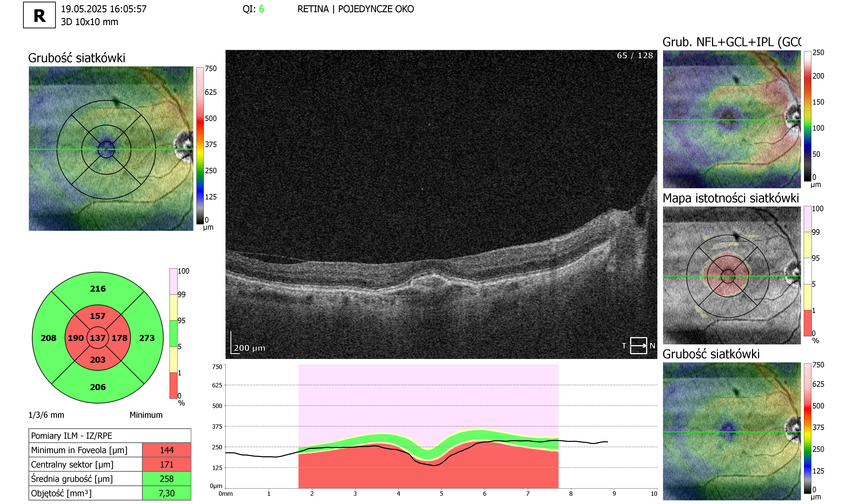Click the Grub. NFL+GCL+IPL title
858x504 pixels.
tap(732, 42)
